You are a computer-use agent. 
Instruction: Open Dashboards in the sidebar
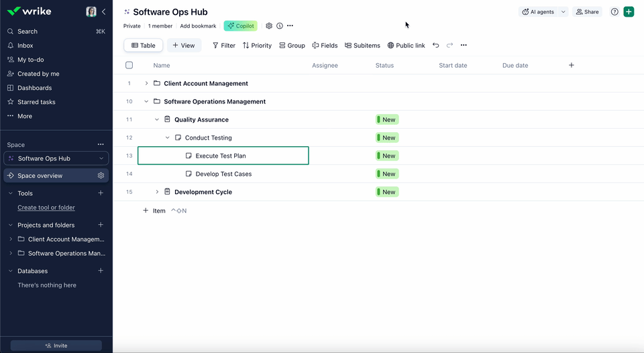pyautogui.click(x=34, y=88)
